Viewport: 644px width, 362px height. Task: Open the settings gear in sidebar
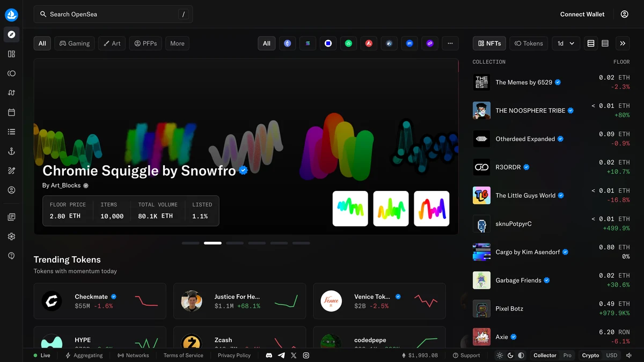click(11, 237)
